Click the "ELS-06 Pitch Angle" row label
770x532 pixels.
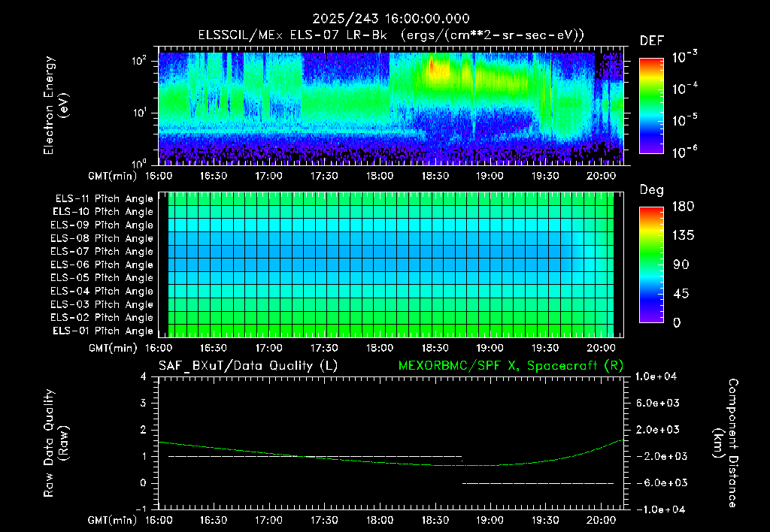click(102, 265)
